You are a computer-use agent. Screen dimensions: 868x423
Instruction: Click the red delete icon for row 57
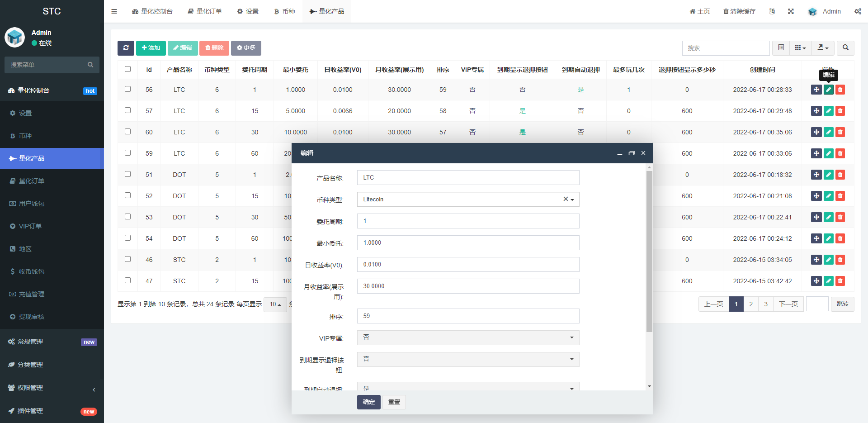pos(840,111)
